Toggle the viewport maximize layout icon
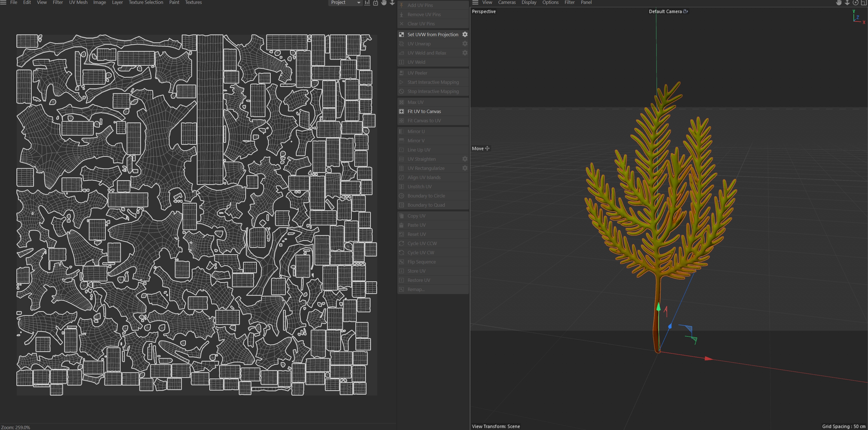The image size is (868, 430). coord(864,3)
